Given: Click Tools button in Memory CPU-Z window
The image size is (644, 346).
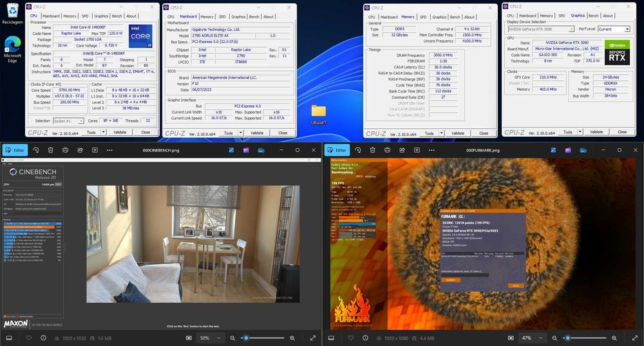Looking at the screenshot, I should pyautogui.click(x=429, y=133).
